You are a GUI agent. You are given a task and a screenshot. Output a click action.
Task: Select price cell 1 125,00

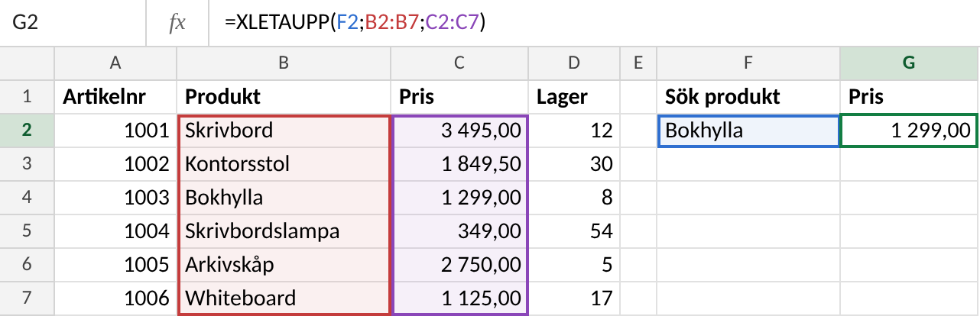click(x=459, y=298)
